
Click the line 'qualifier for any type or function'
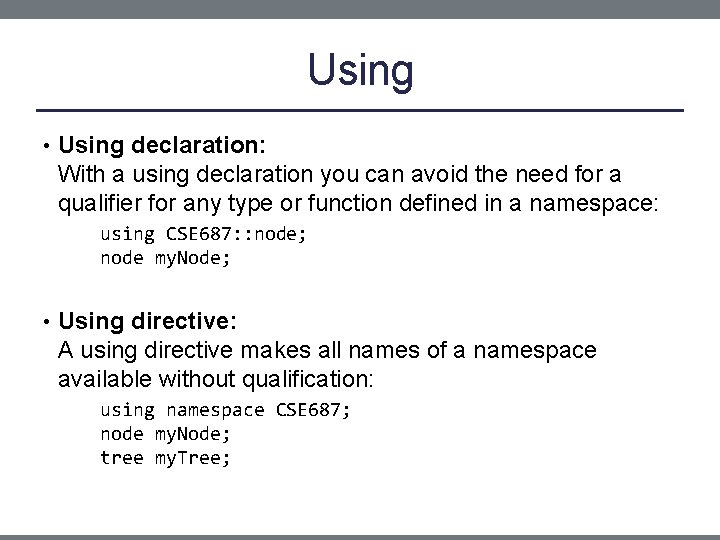point(358,203)
